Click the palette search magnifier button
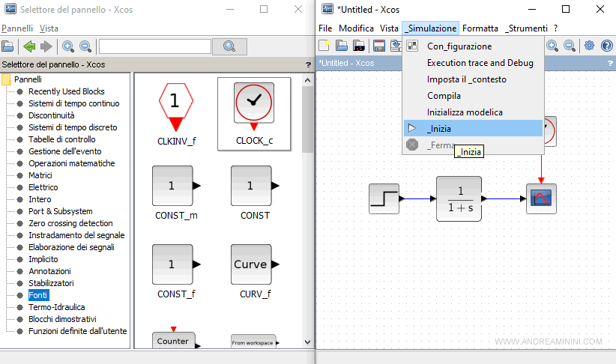616x364 pixels. pyautogui.click(x=229, y=46)
